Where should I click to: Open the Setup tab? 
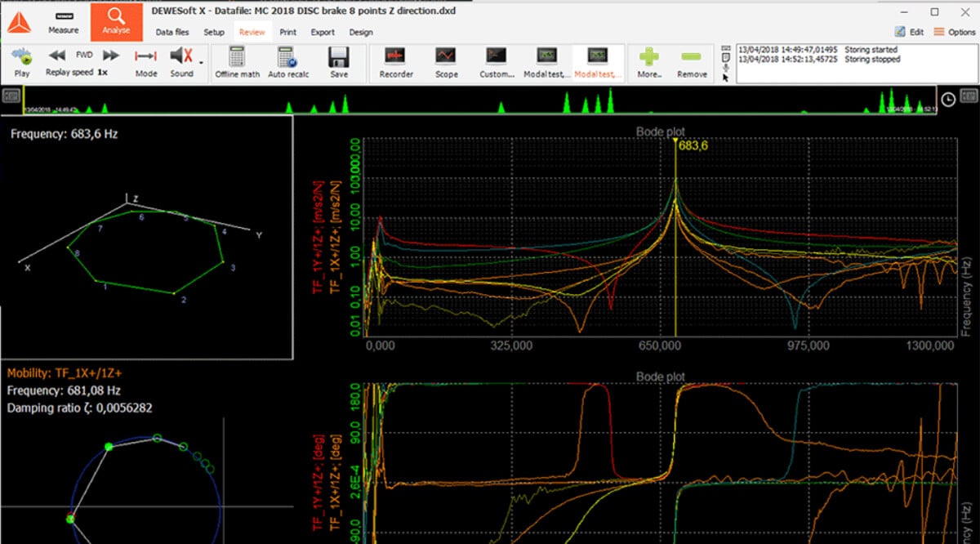[214, 33]
